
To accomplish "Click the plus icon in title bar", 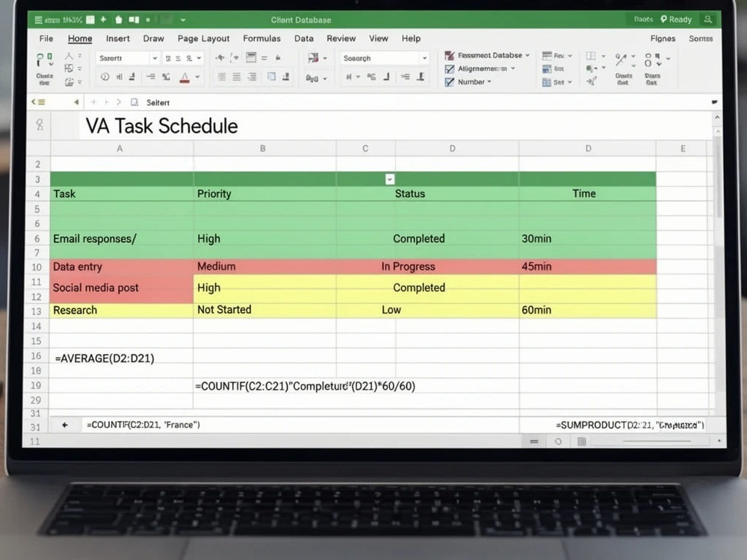I will [x=103, y=19].
